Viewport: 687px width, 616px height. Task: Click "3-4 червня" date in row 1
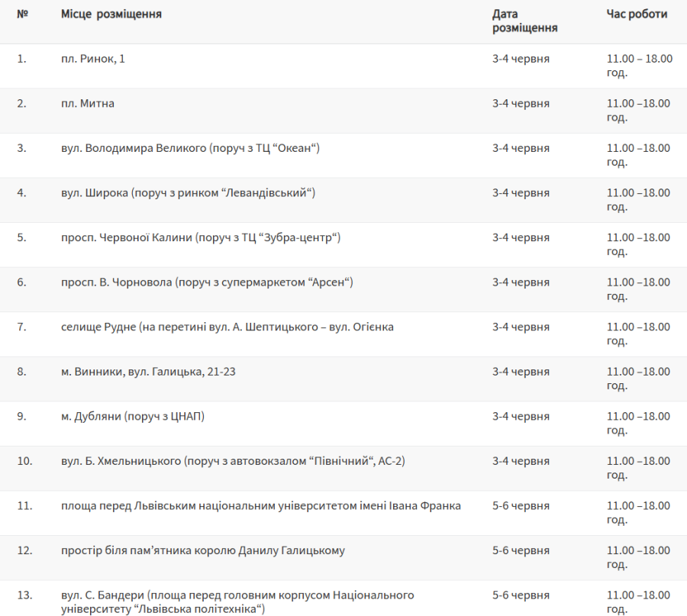521,59
